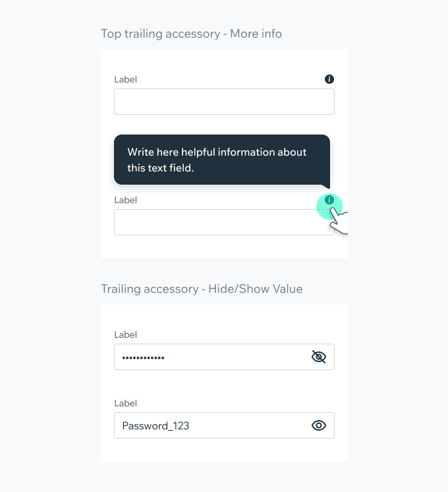This screenshot has height=492, width=448.
Task: Click the "Write here helpful information about" tooltip line
Action: (217, 152)
